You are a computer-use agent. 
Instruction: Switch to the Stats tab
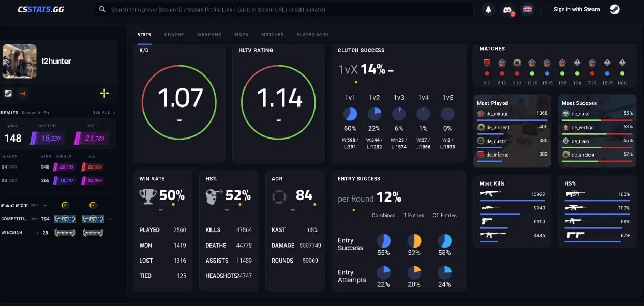(144, 35)
